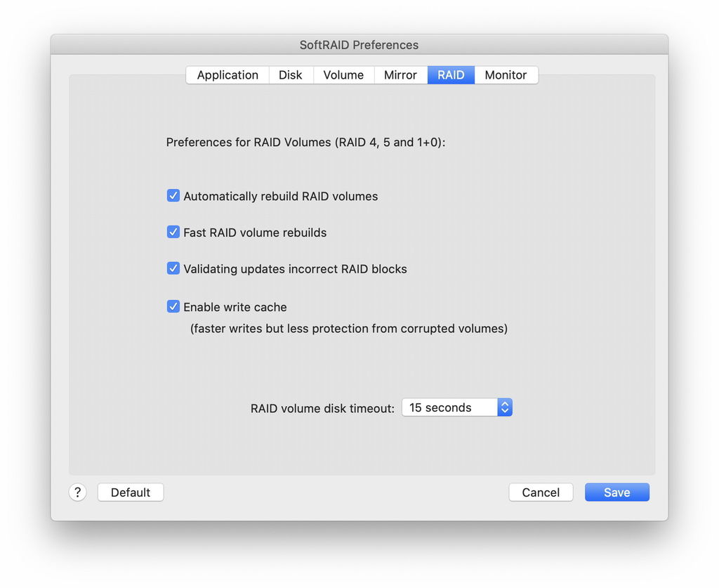Uncheck Automatically rebuild RAID volumes

pos(173,195)
